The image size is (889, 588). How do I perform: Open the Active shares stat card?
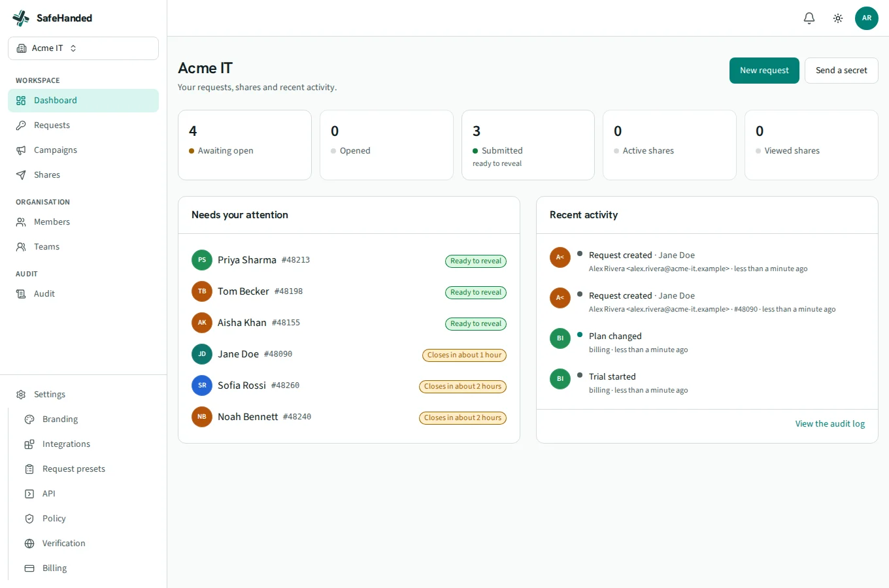(x=669, y=145)
